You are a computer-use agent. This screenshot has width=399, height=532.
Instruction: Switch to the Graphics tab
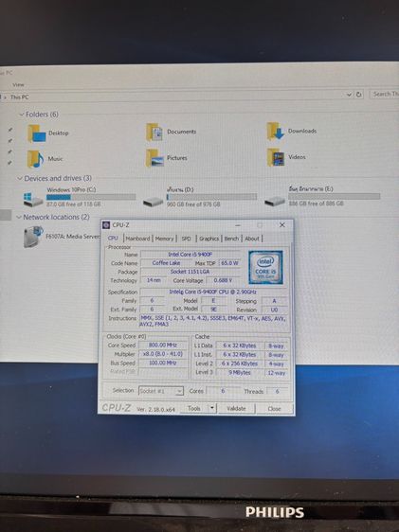pos(209,239)
